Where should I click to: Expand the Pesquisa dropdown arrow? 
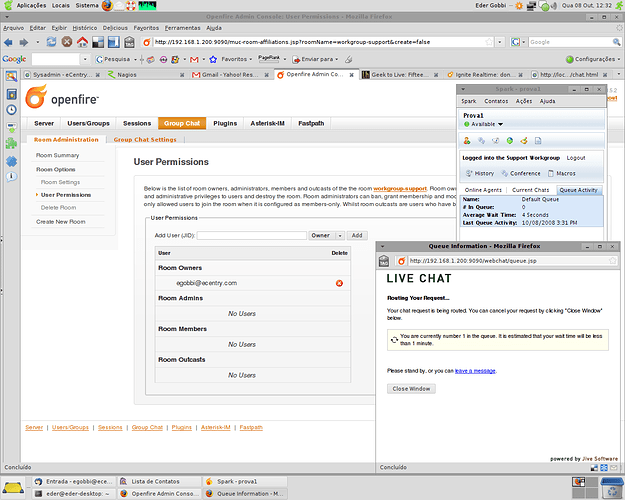click(x=135, y=59)
